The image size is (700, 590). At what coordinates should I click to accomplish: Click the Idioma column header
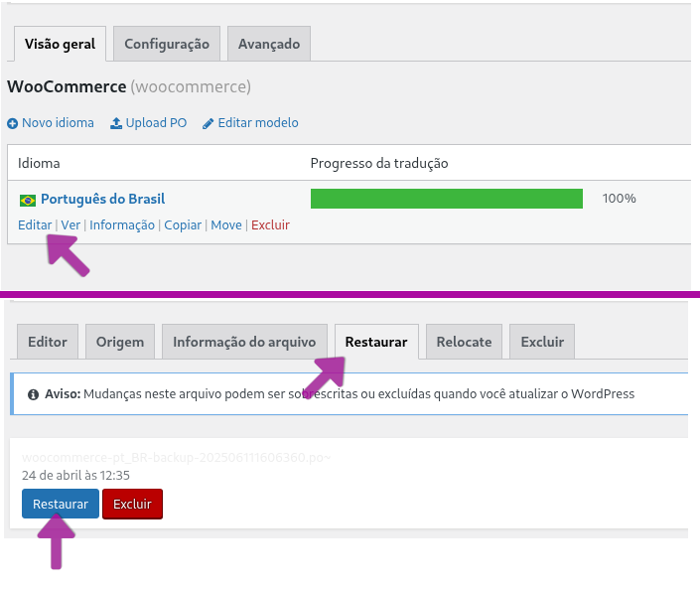(39, 164)
